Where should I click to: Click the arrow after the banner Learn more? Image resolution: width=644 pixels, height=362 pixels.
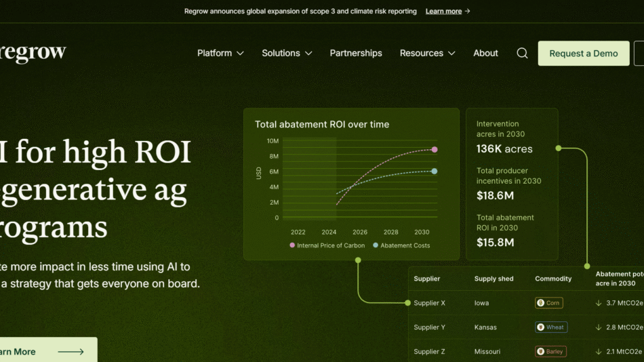pyautogui.click(x=467, y=11)
